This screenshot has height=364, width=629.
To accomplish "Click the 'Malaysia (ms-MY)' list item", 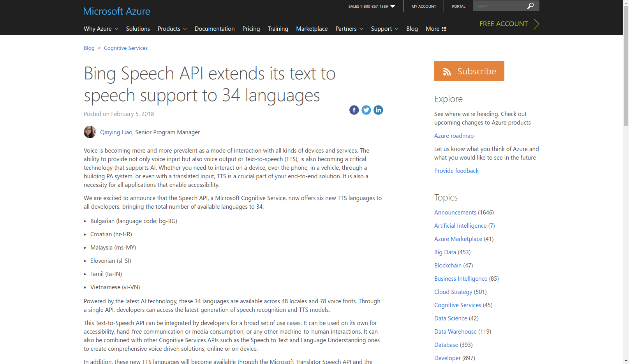I will (x=113, y=248).
